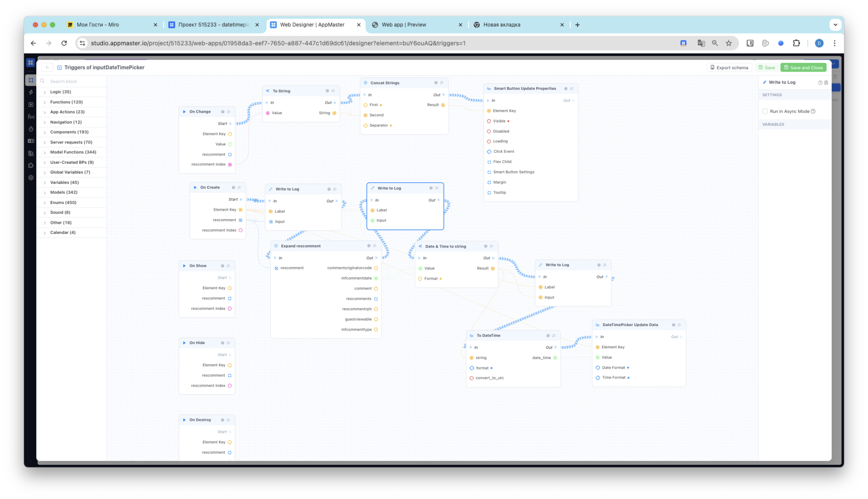
Task: Open the Chrome three-dot menu
Action: point(834,43)
